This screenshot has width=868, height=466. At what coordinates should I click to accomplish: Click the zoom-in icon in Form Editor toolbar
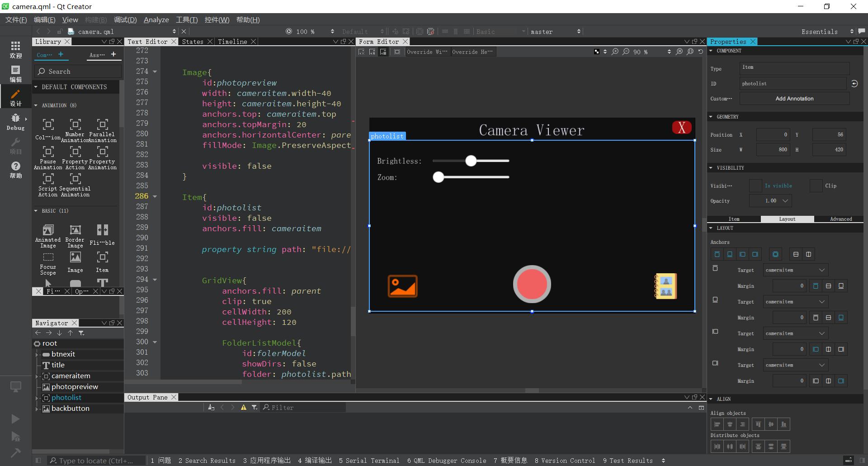[x=615, y=52]
